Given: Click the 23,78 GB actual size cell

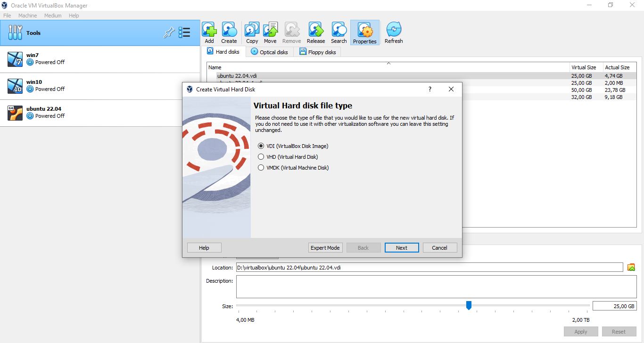Looking at the screenshot, I should click(615, 90).
